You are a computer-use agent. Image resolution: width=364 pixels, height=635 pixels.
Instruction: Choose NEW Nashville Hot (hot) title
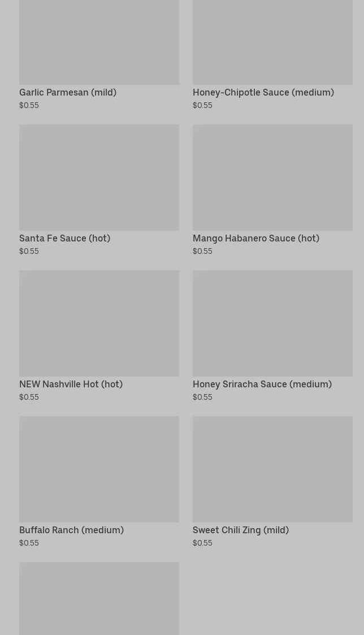pyautogui.click(x=71, y=384)
